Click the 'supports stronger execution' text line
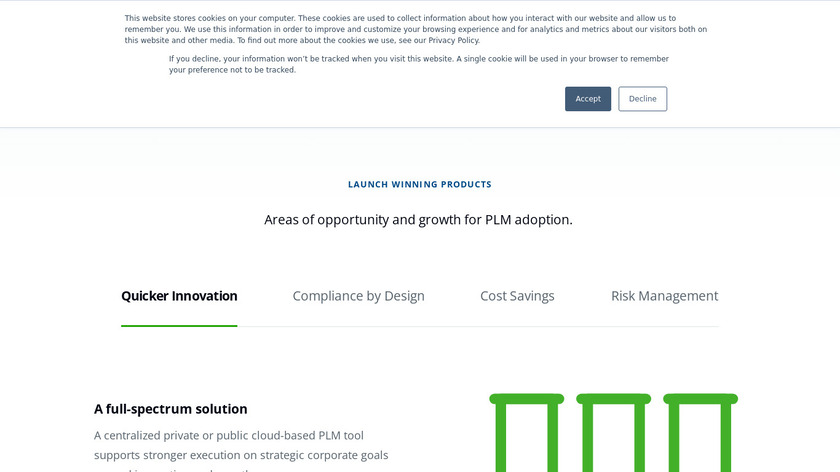The image size is (840, 472). point(241,455)
